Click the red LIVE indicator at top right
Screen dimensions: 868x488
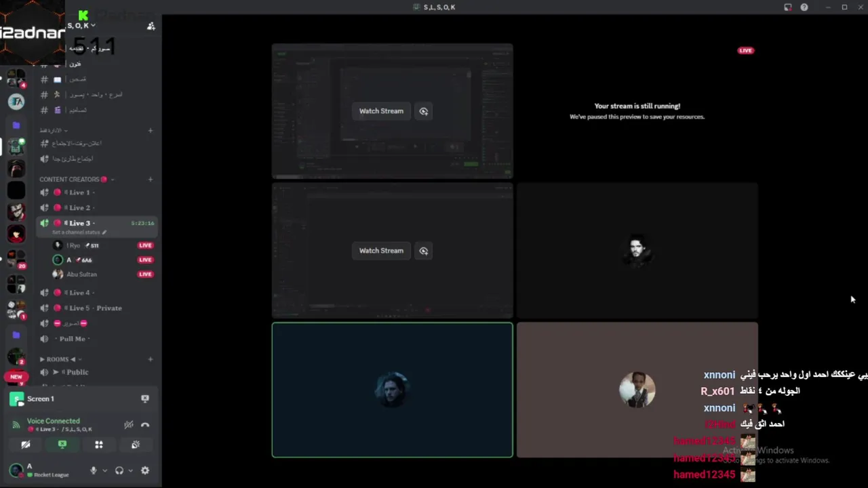click(746, 50)
